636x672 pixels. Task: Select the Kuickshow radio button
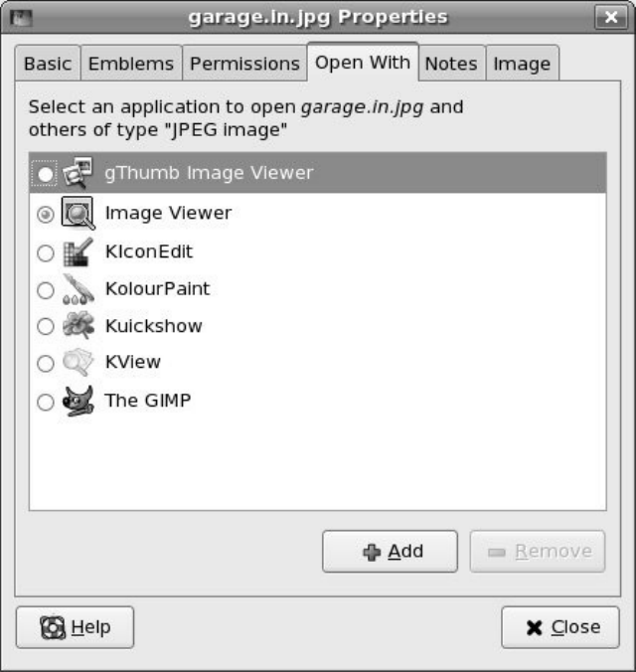(46, 327)
